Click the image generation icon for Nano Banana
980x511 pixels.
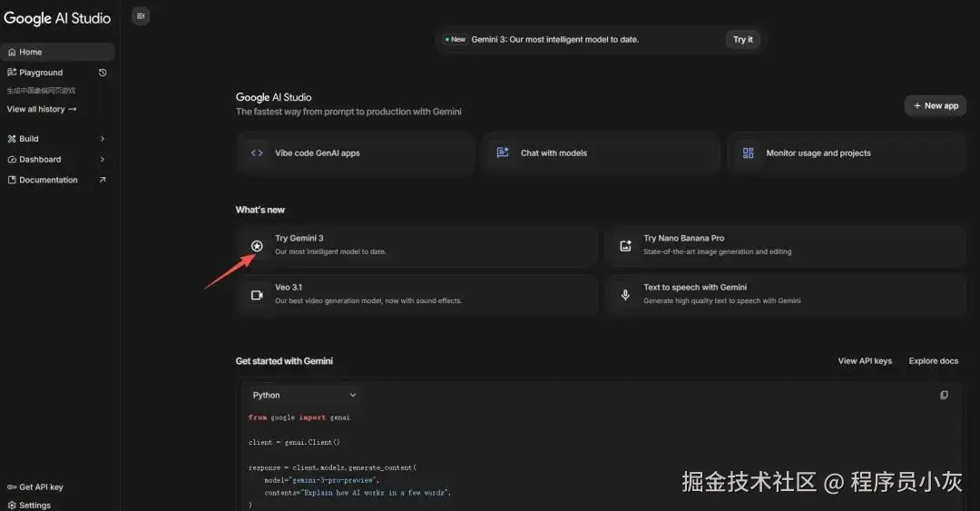click(625, 246)
